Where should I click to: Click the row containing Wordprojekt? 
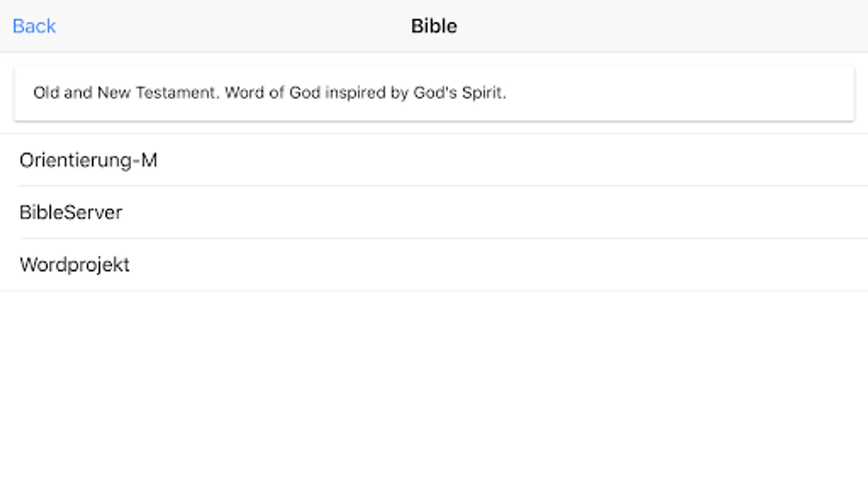click(434, 265)
